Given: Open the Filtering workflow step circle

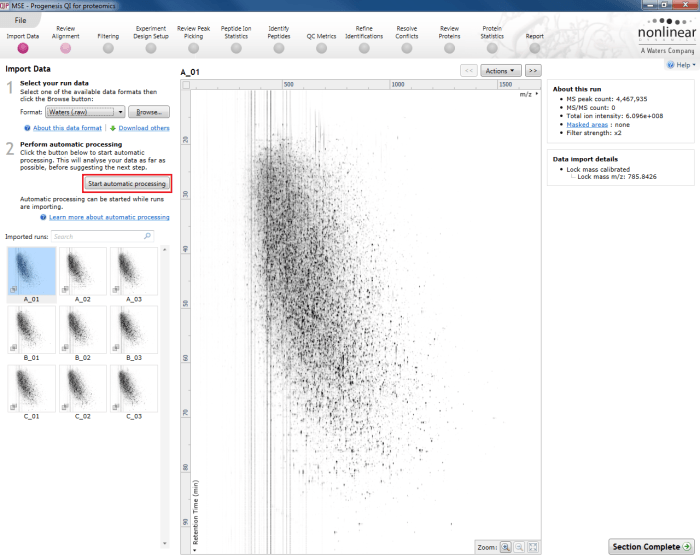Looking at the screenshot, I should 108,48.
